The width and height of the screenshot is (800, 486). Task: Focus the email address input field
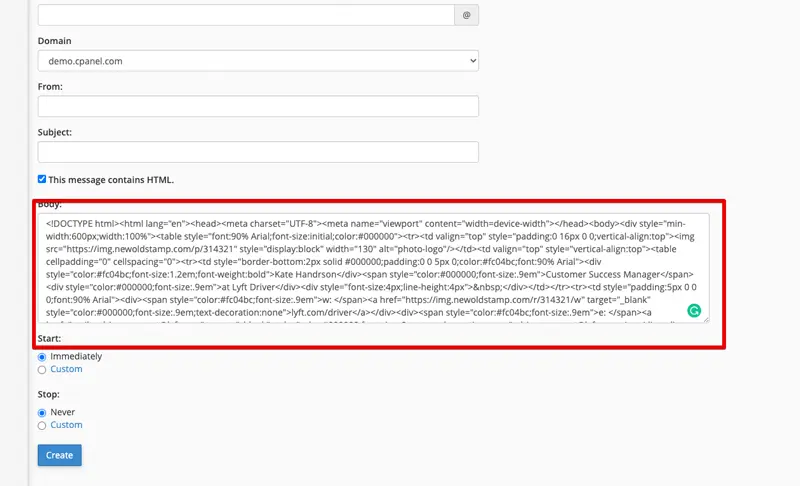pyautogui.click(x=246, y=15)
